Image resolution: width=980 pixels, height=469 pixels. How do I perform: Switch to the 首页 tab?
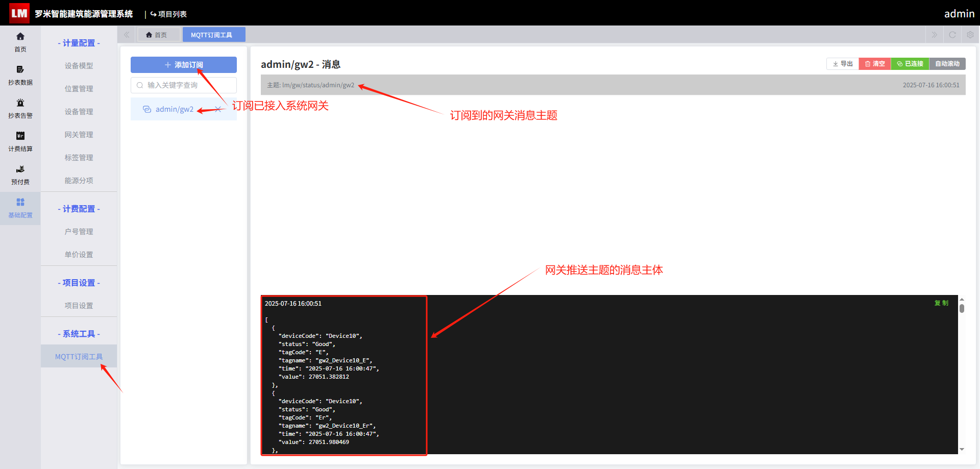click(156, 35)
